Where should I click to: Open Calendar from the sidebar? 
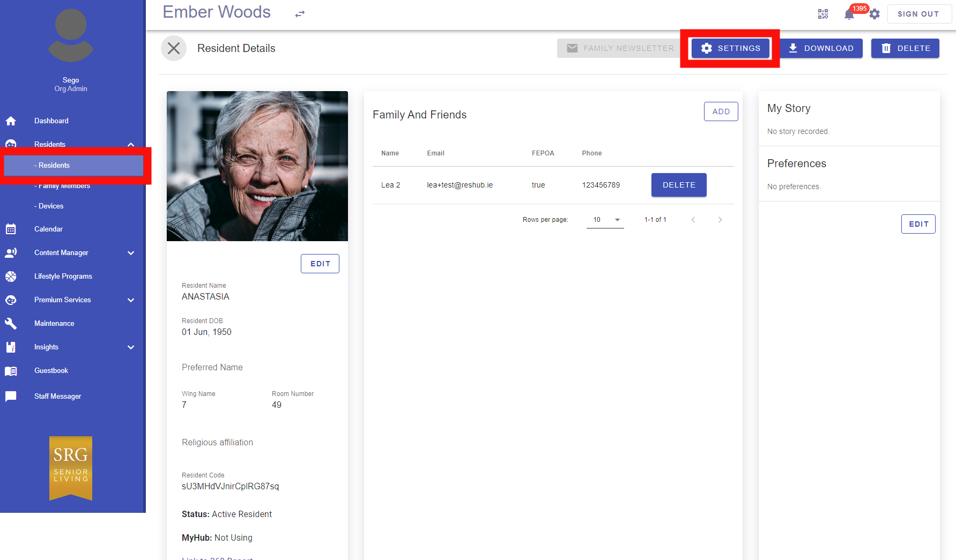tap(48, 229)
